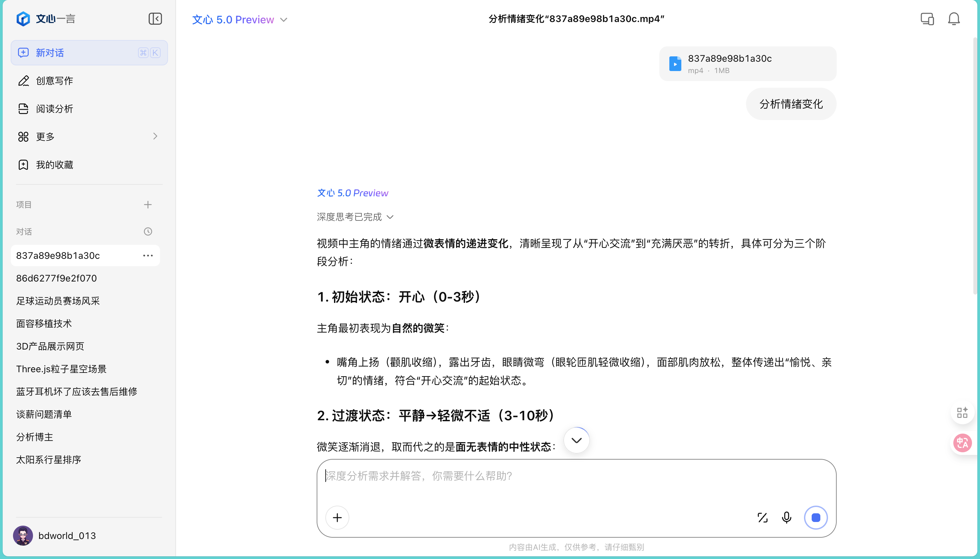Stop generating with the blue stop button
The image size is (980, 559).
(816, 518)
